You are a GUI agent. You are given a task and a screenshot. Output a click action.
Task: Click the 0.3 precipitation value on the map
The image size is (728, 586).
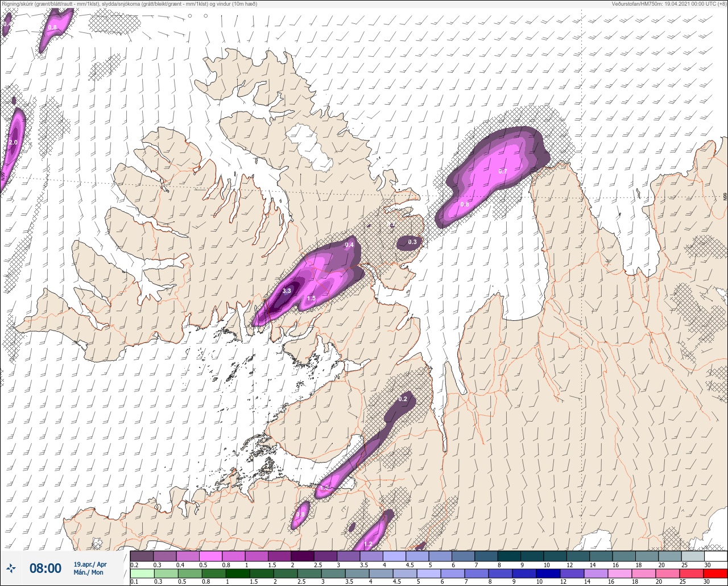[x=412, y=242]
